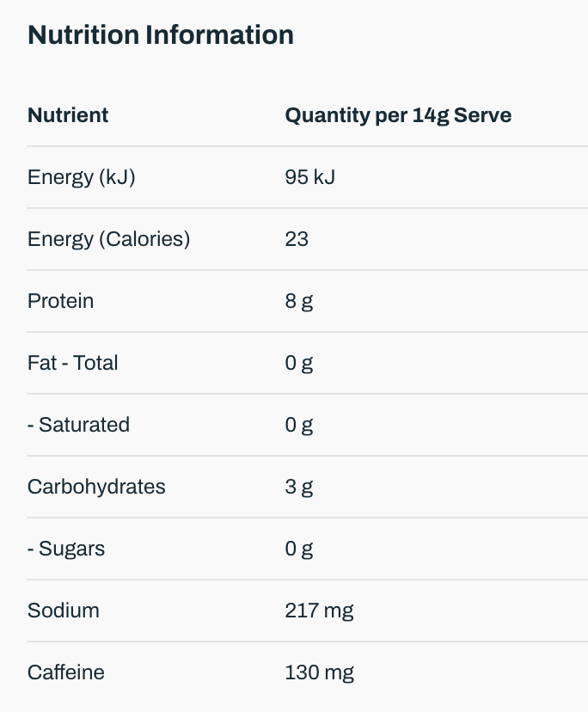Select the Fat - Total label

(73, 363)
